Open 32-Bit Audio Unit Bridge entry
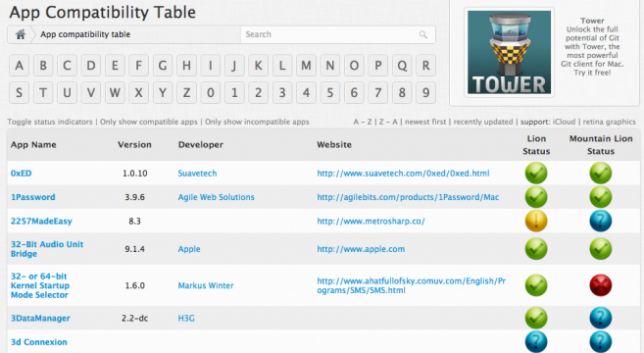The image size is (644, 353). pyautogui.click(x=47, y=249)
